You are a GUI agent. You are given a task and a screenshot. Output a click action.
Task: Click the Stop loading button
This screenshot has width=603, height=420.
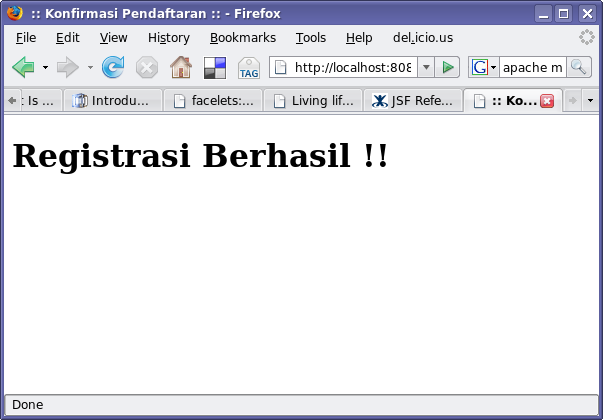click(x=147, y=67)
